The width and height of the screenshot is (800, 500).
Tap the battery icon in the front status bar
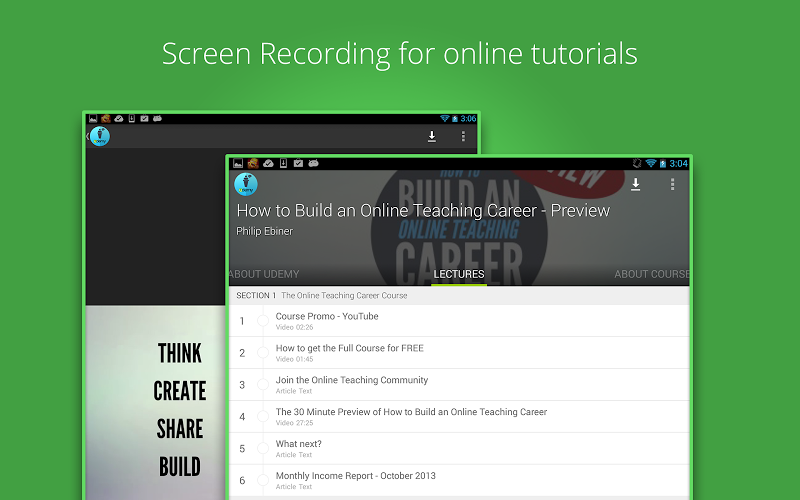click(x=662, y=163)
